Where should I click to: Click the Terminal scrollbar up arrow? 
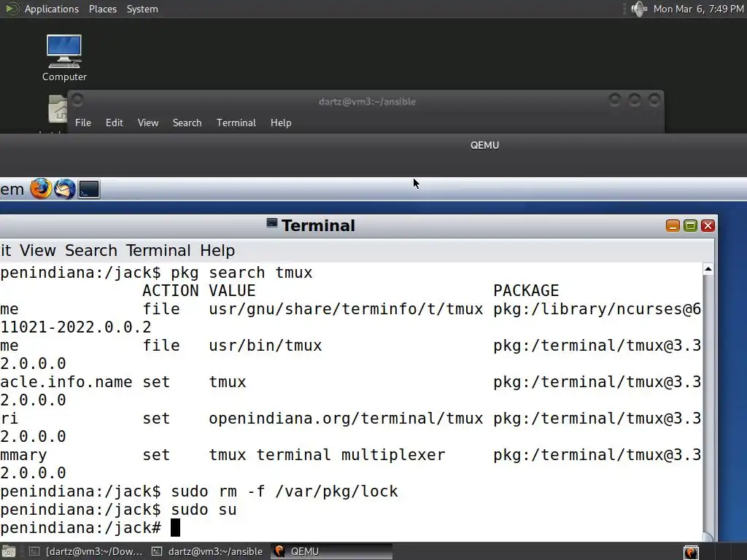coord(708,270)
